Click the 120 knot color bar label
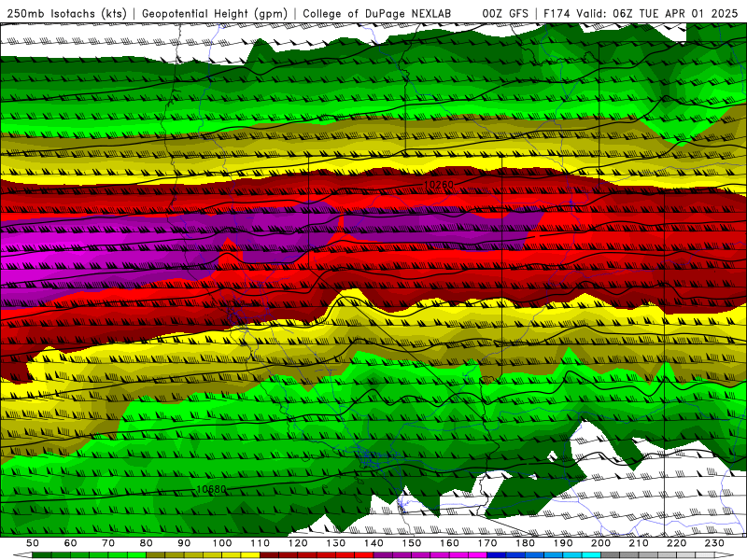This screenshot has height=560, width=747. [298, 543]
